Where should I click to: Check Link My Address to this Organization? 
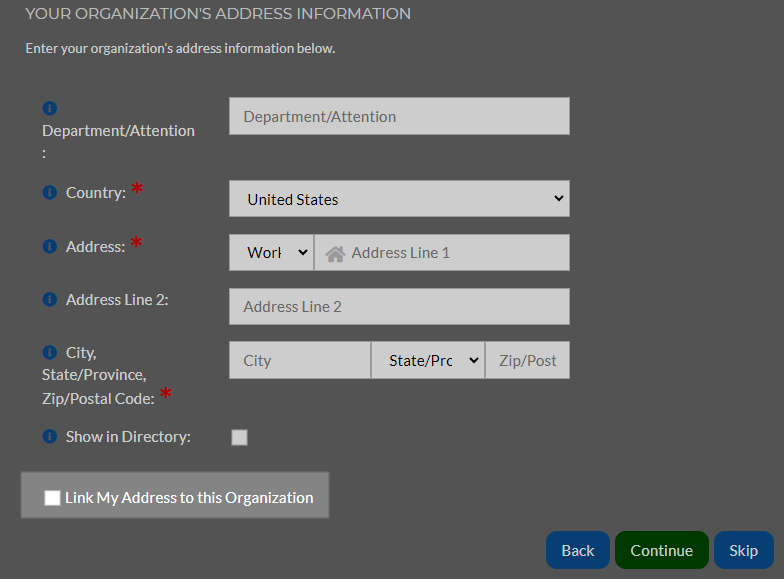pyautogui.click(x=52, y=498)
